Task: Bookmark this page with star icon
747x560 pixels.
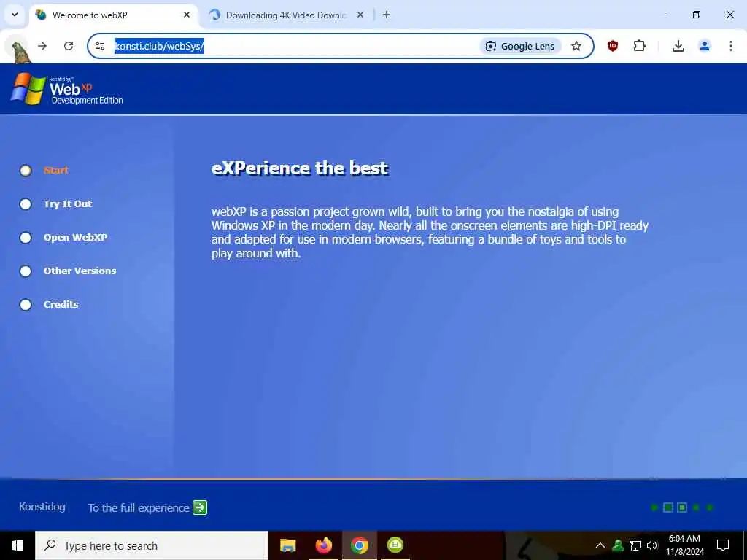Action: (576, 46)
